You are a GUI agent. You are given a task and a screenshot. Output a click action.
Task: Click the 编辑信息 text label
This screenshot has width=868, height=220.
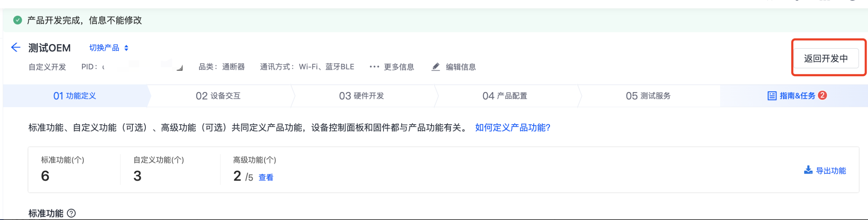click(460, 67)
